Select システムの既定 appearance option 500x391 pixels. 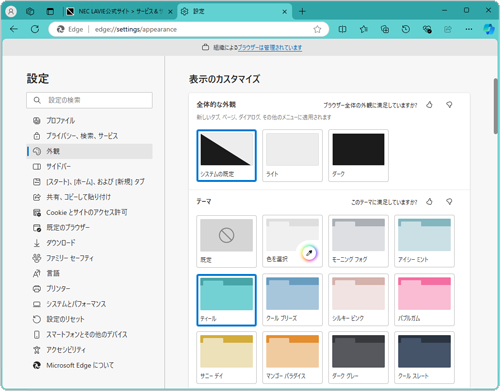(x=226, y=156)
